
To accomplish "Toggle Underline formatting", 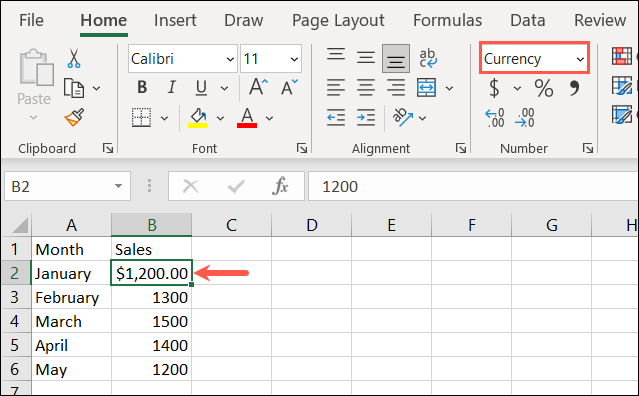I will pyautogui.click(x=201, y=87).
